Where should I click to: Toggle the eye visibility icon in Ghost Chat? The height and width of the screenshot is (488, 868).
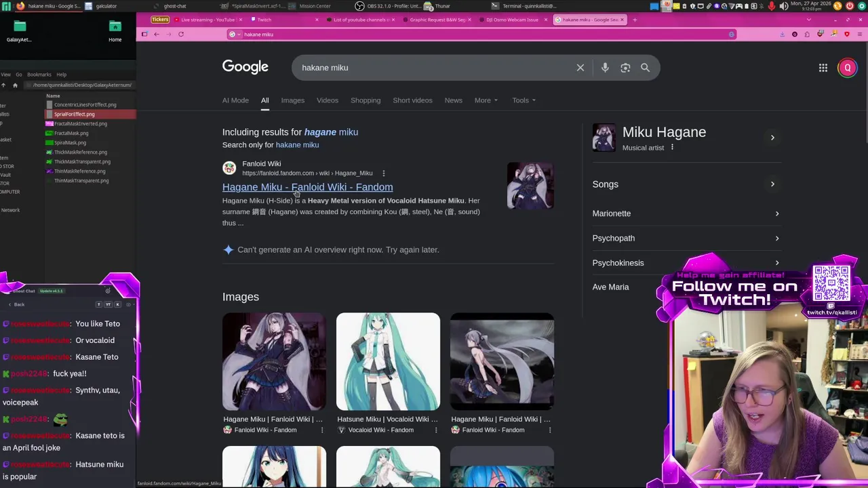[129, 304]
